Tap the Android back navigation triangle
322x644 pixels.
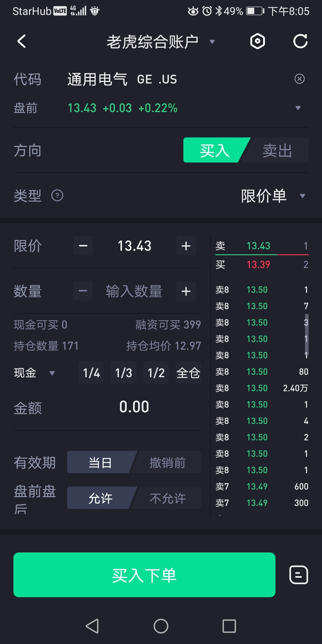[92, 626]
